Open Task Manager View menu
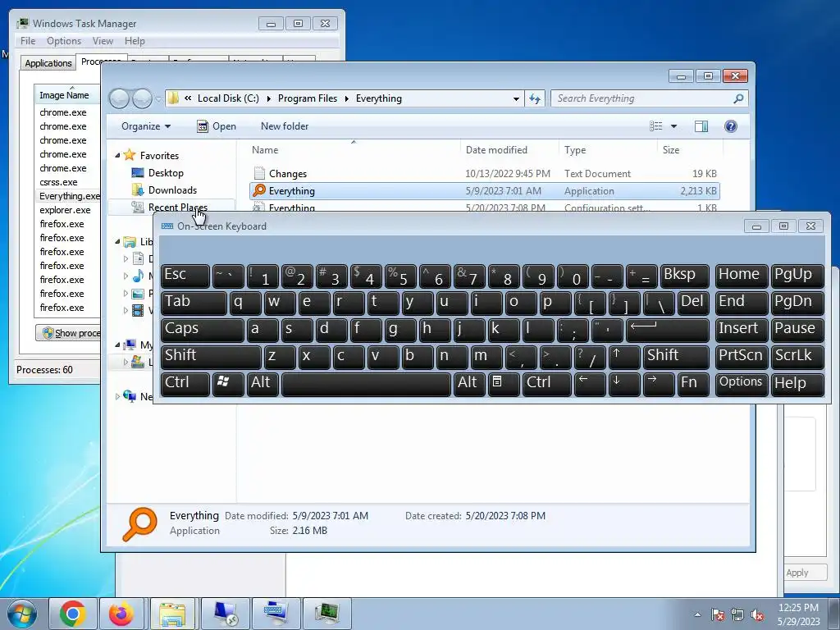Image resolution: width=840 pixels, height=630 pixels. 103,41
